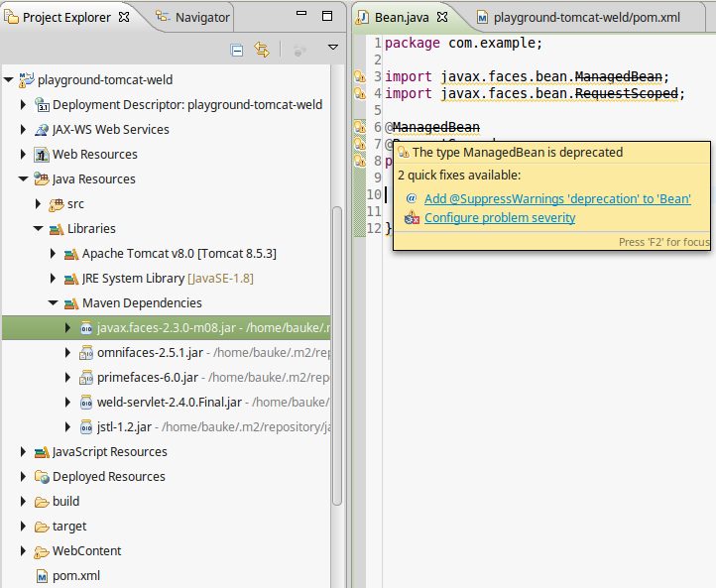Click RequestScoped in import line 4

(626, 93)
